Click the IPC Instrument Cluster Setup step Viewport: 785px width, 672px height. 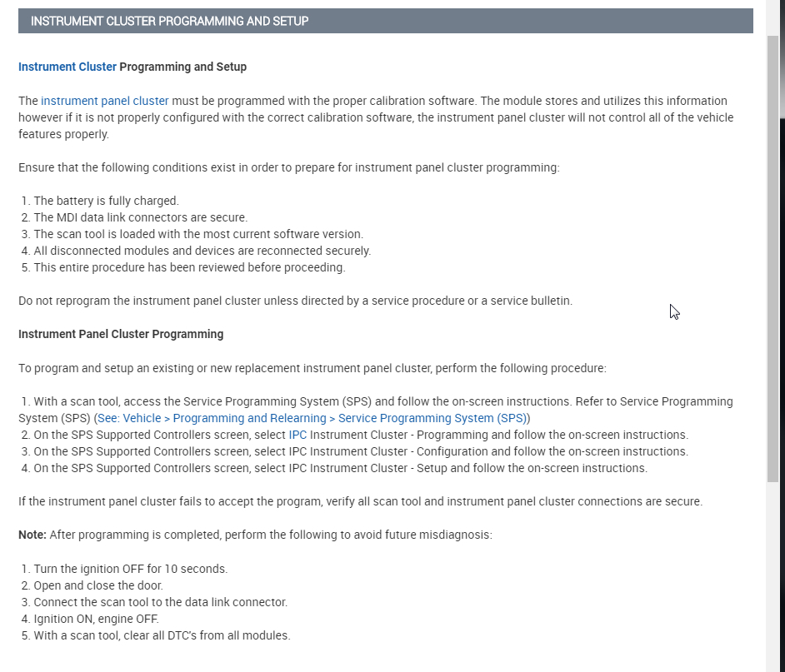coord(340,468)
